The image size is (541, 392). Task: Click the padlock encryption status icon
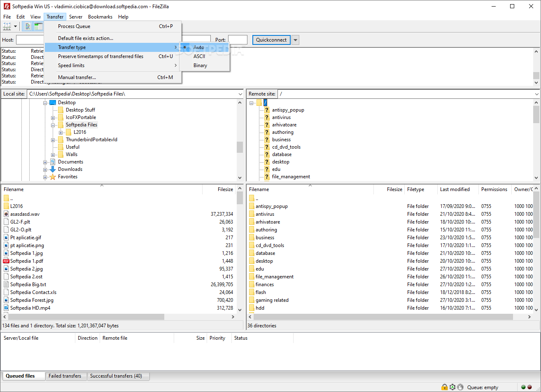pyautogui.click(x=444, y=387)
